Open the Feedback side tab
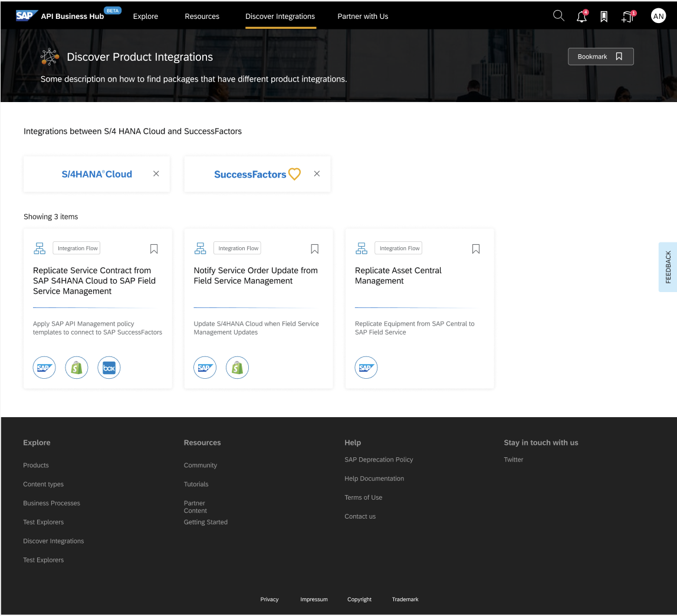Image resolution: width=677 pixels, height=616 pixels. [668, 267]
